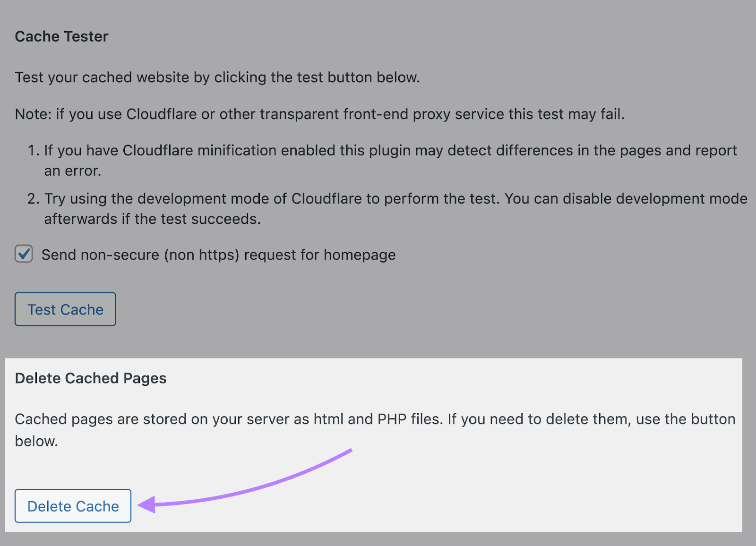The height and width of the screenshot is (546, 756).
Task: Click the Cloudflare proxy note paragraph
Action: [319, 114]
